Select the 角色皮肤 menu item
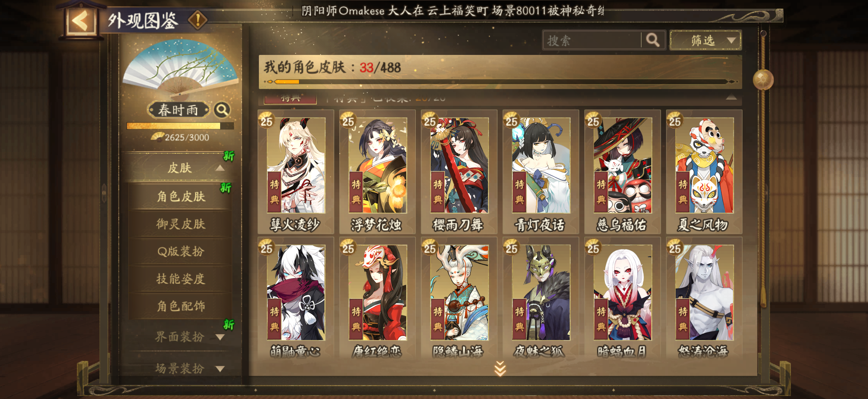 [x=181, y=196]
